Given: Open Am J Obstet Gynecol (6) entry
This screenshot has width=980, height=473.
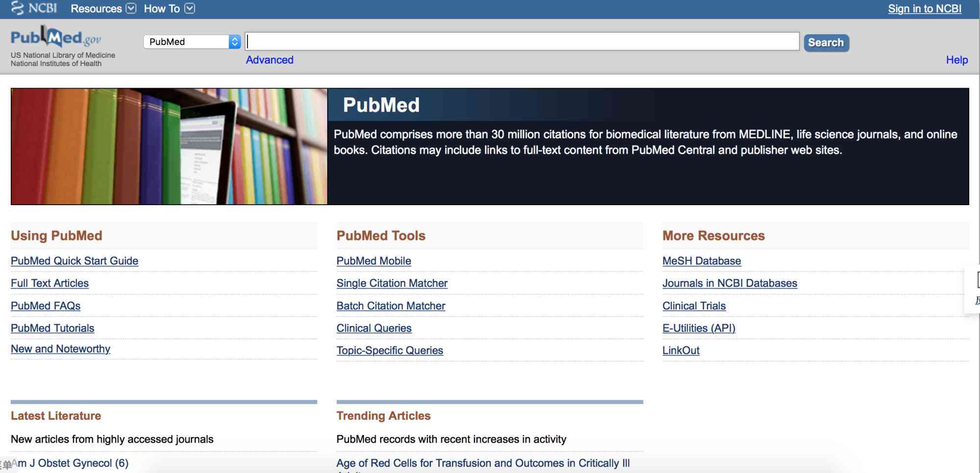Looking at the screenshot, I should 70,463.
